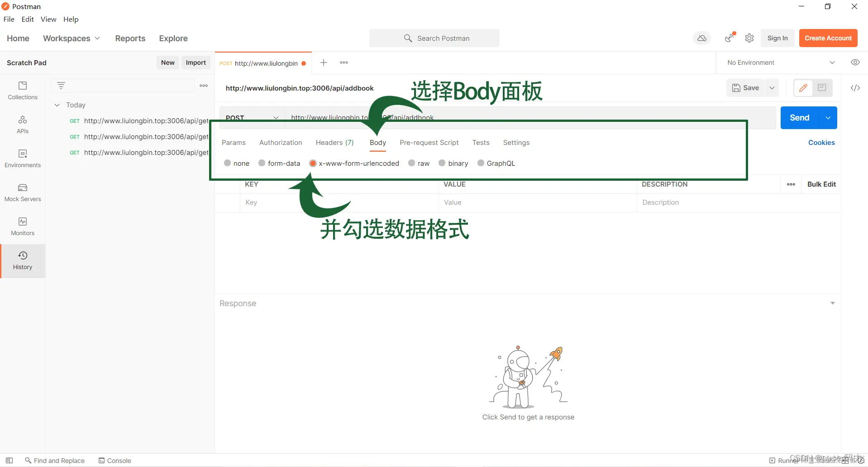Open the File menu

9,19
